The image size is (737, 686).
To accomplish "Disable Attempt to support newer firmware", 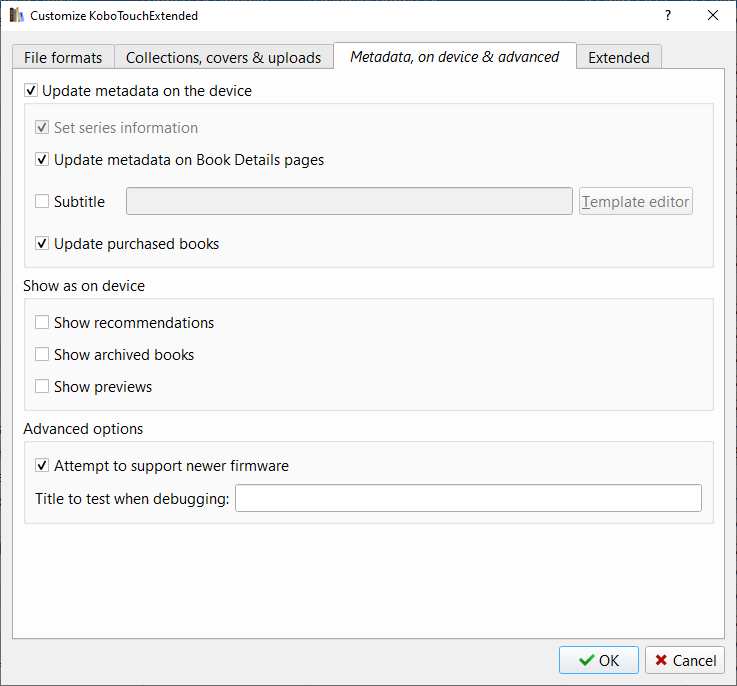I will coord(42,466).
